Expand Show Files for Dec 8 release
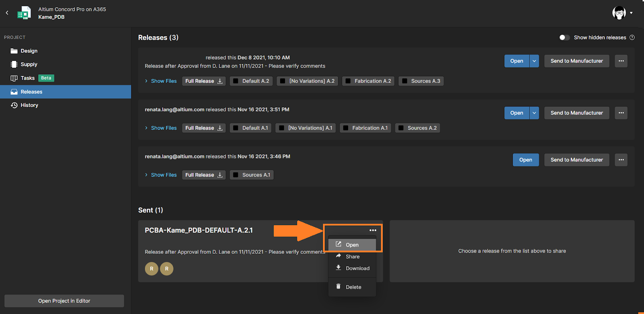644x314 pixels. pos(161,81)
